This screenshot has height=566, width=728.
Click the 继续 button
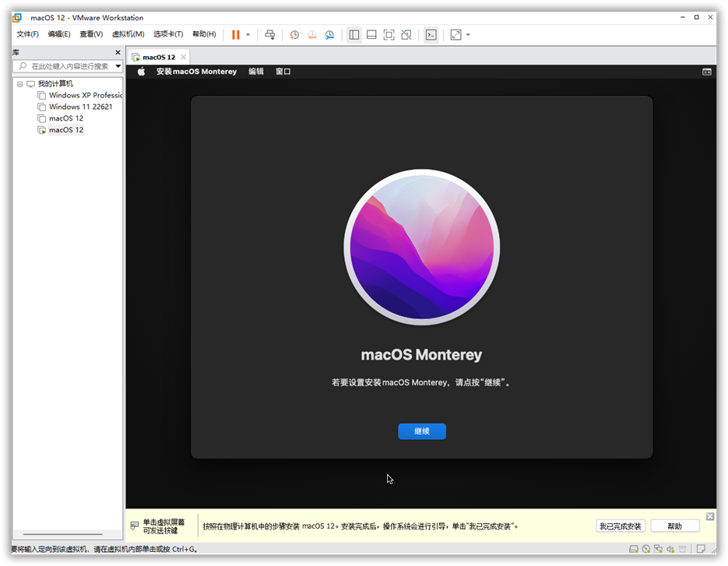pyautogui.click(x=421, y=431)
